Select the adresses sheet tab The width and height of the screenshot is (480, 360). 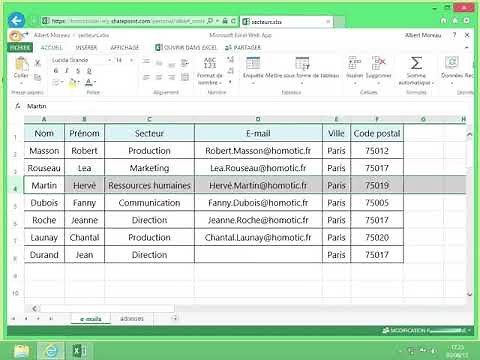pos(132,319)
